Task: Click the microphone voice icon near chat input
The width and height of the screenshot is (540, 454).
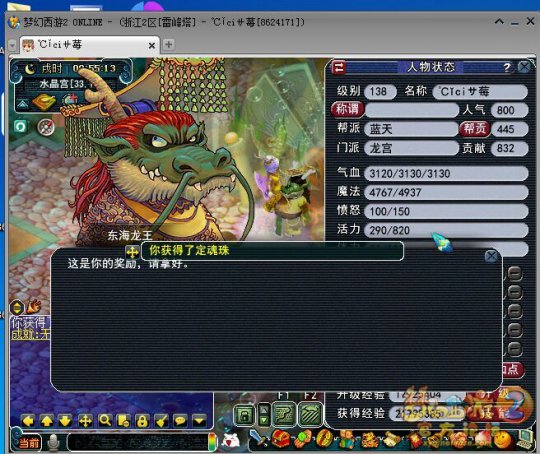Action: pos(53,442)
